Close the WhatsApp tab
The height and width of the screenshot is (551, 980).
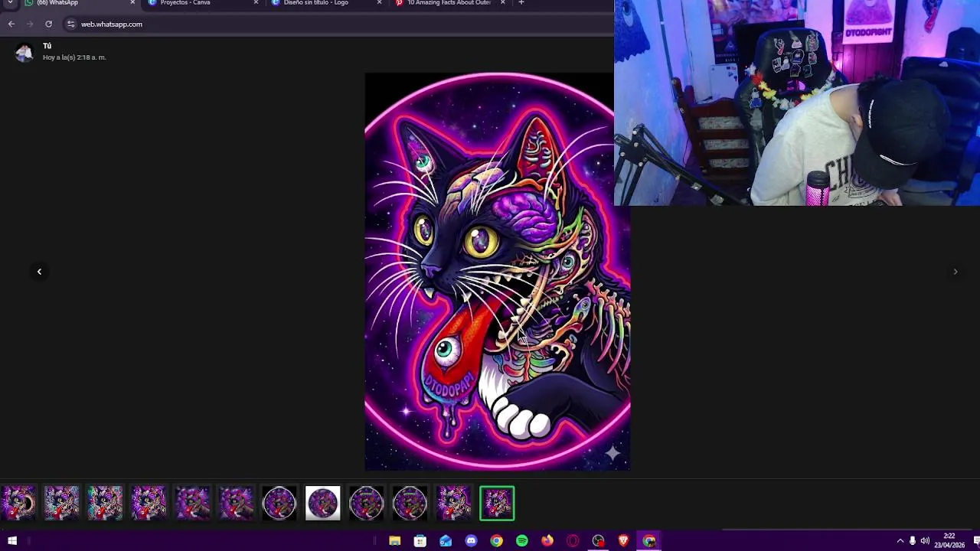tap(132, 3)
